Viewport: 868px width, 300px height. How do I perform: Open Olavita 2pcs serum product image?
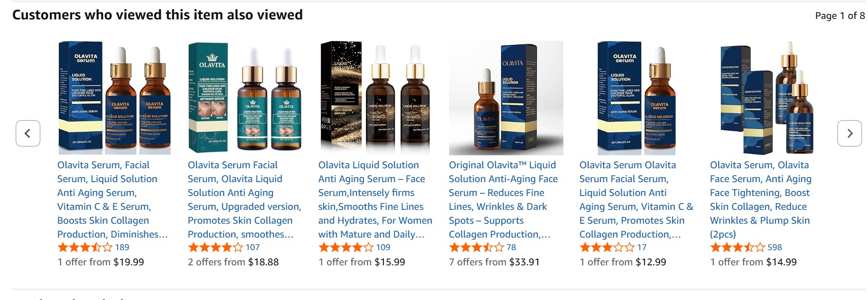point(767,98)
